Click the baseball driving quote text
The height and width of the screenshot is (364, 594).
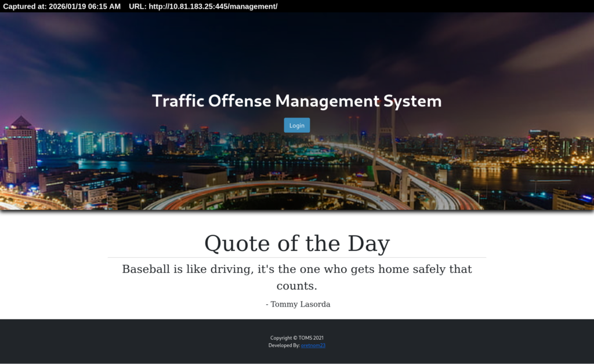[296, 270]
